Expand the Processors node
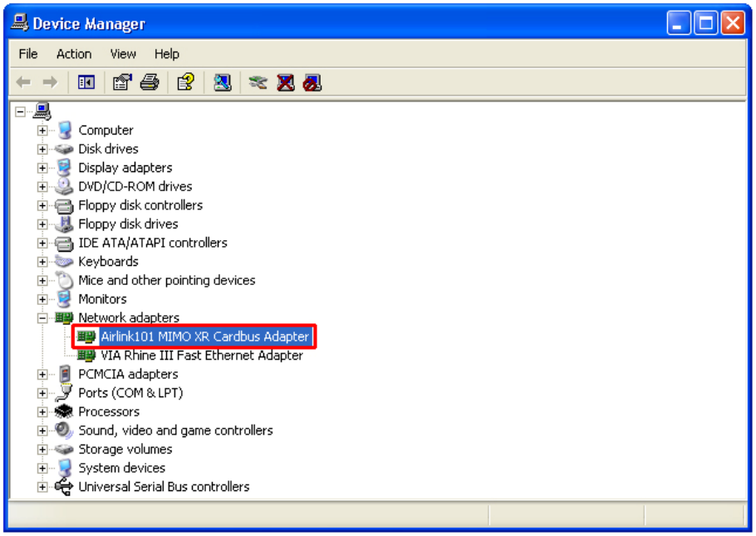This screenshot has height=536, width=756. tap(42, 412)
